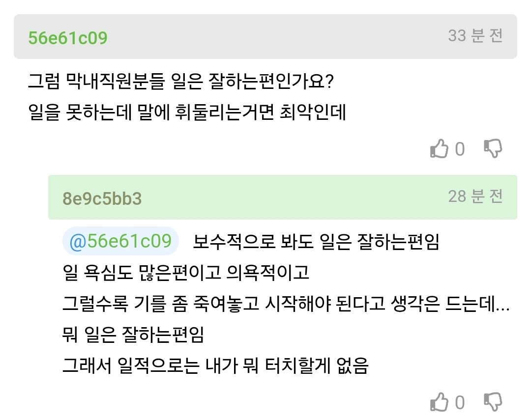Image resolution: width=531 pixels, height=420 pixels.
Task: Open the profile of replier 8e9c5bb3
Action: coord(102,198)
